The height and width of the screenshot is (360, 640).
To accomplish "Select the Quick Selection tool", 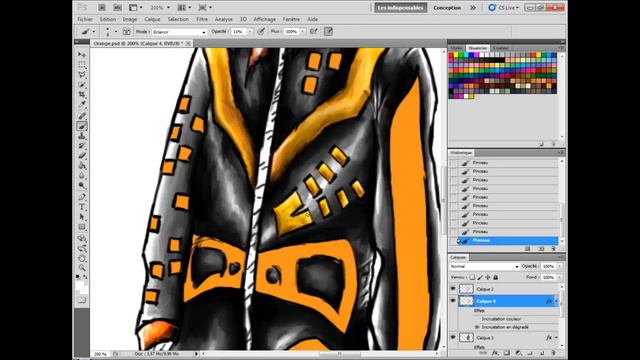I will [x=82, y=84].
